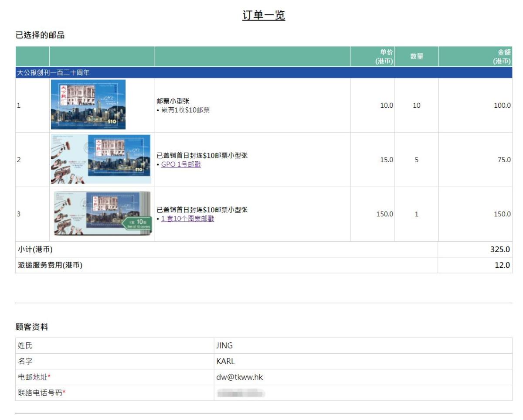Open the first day cover image in row 2
The height and width of the screenshot is (420, 523).
click(101, 159)
